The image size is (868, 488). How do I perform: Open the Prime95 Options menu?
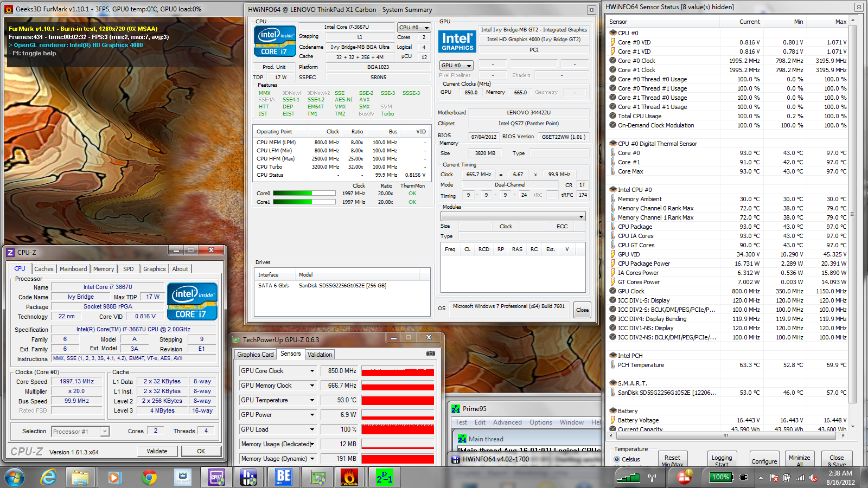(x=541, y=422)
